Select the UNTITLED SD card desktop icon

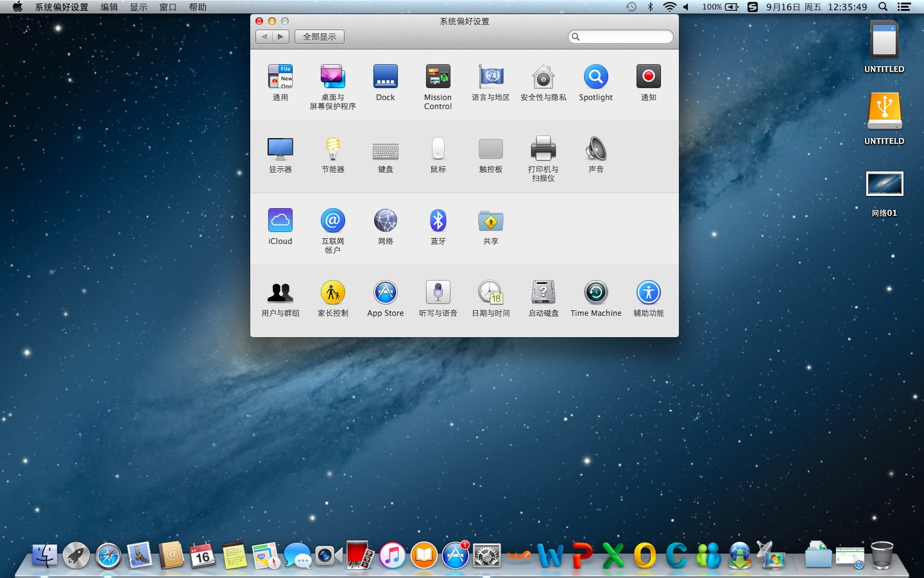[x=884, y=47]
